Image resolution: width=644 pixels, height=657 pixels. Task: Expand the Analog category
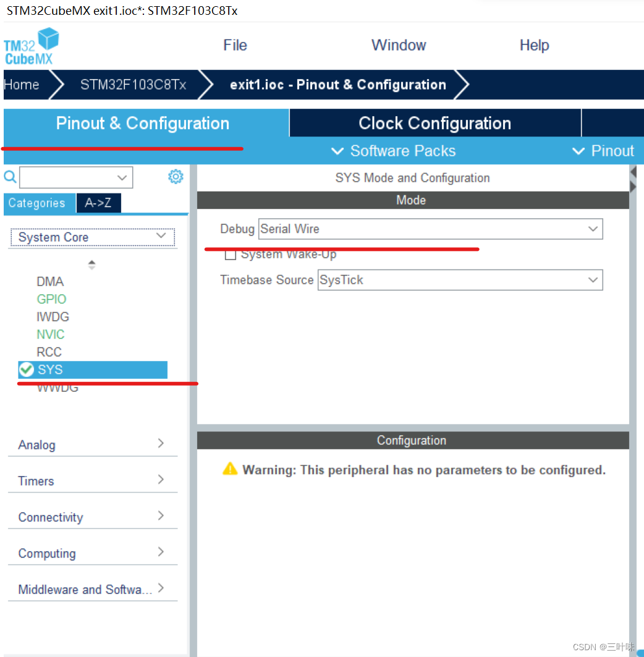[x=93, y=444]
